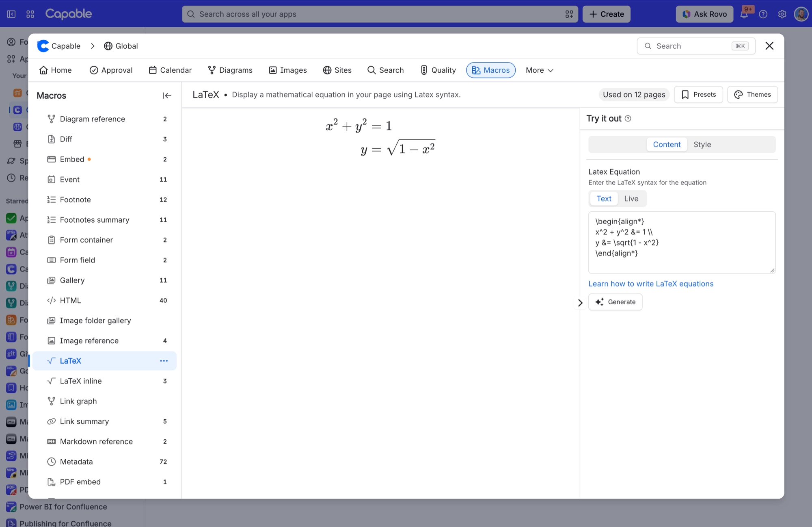Select the Metadata macro
The image size is (812, 527).
point(105,462)
